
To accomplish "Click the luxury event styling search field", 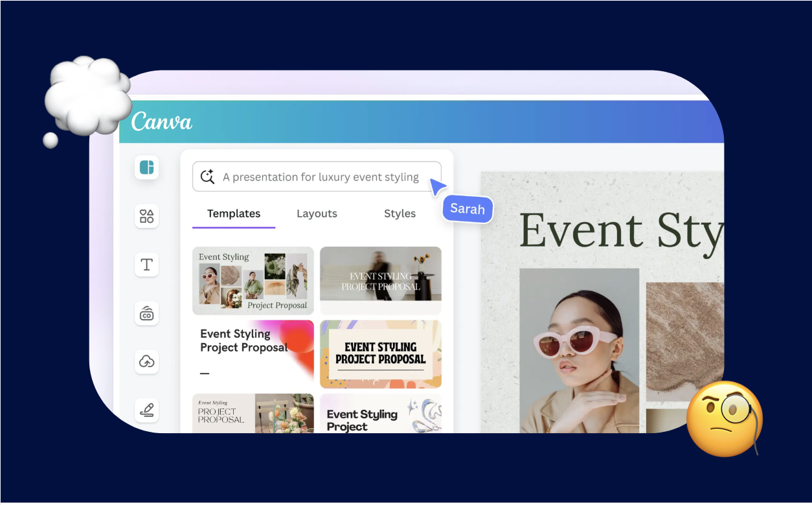I will coord(321,177).
